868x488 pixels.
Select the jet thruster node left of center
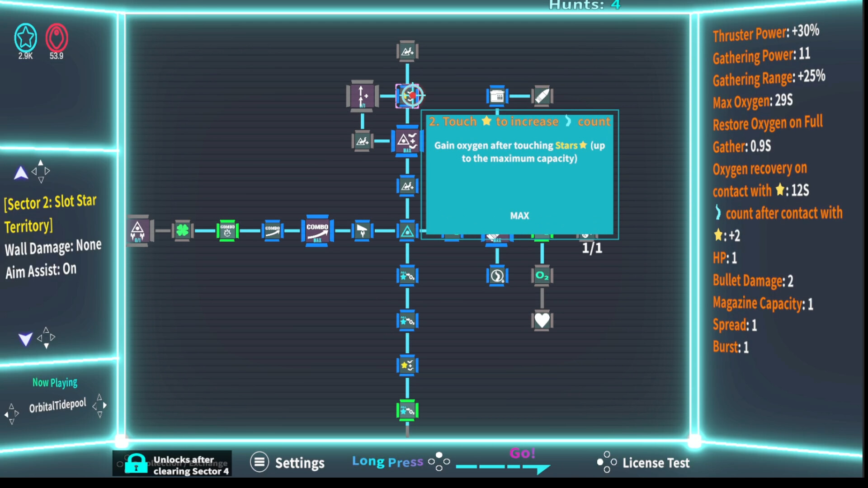point(362,231)
